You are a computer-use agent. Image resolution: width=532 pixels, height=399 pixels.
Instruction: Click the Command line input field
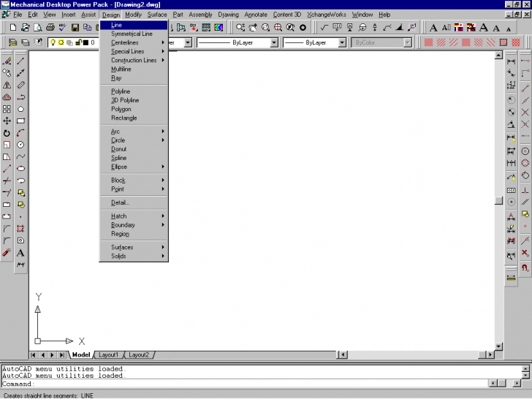point(244,384)
